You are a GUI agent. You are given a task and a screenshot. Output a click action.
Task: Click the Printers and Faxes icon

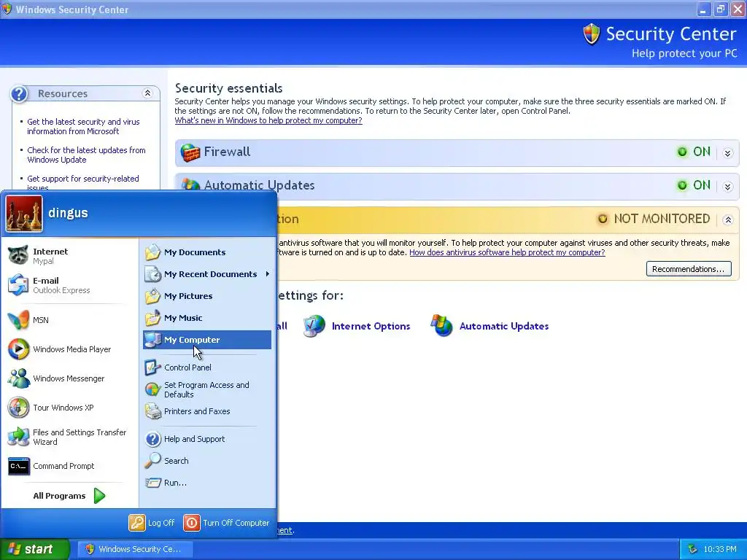pos(153,411)
